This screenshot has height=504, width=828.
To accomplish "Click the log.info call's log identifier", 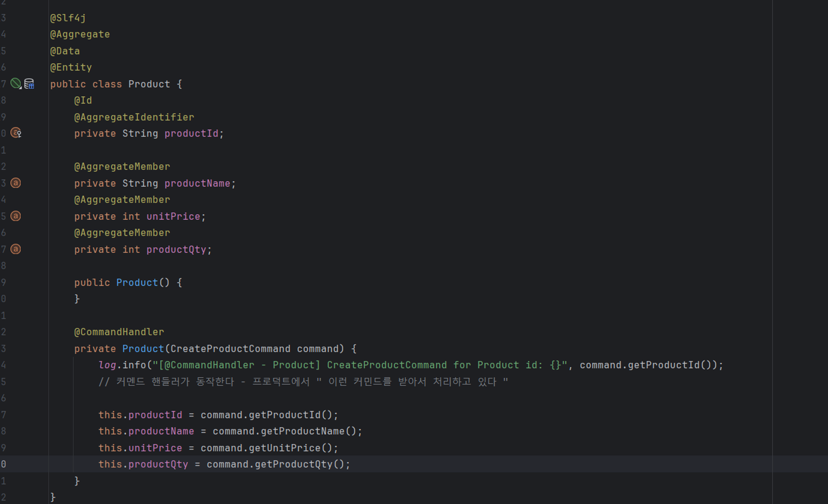I will pos(107,365).
